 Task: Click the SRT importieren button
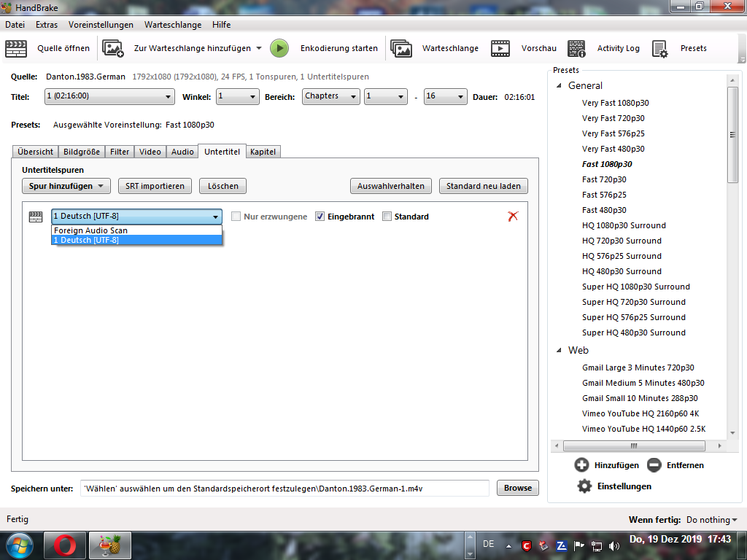pyautogui.click(x=155, y=186)
